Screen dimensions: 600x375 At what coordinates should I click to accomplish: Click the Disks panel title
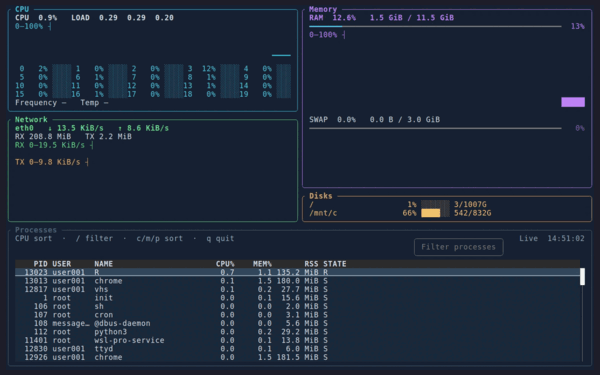pyautogui.click(x=321, y=196)
